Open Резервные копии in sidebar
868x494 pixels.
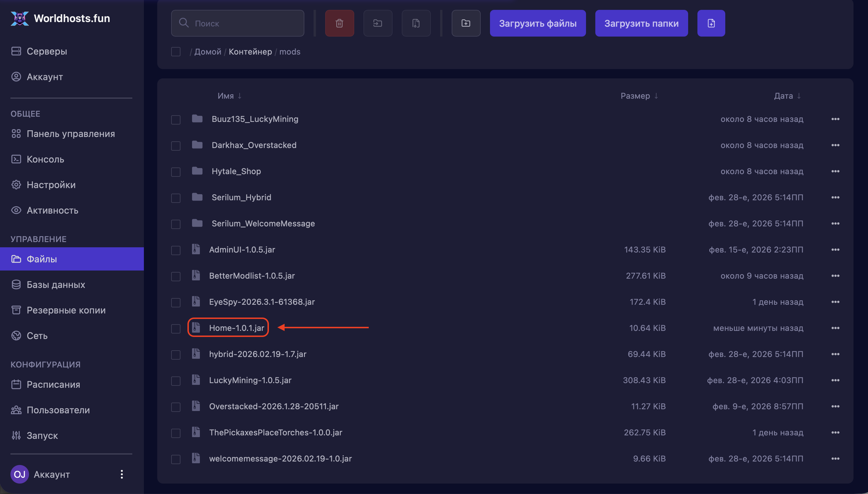[x=66, y=310]
